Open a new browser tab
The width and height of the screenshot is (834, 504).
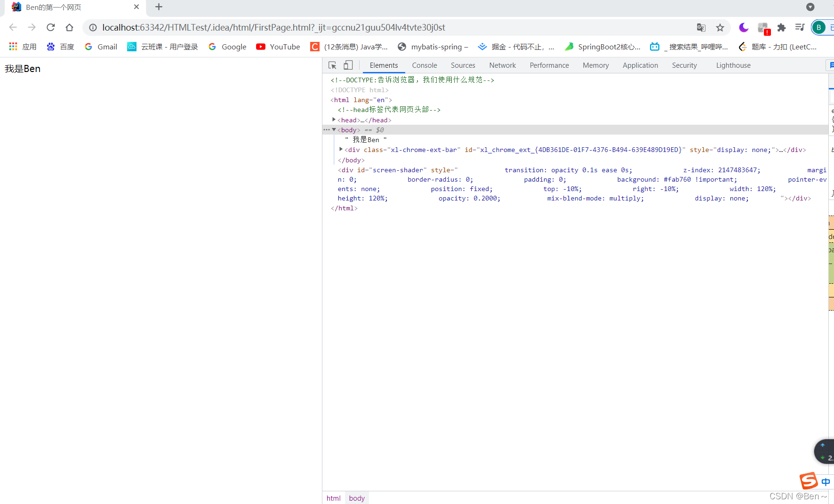pyautogui.click(x=159, y=7)
